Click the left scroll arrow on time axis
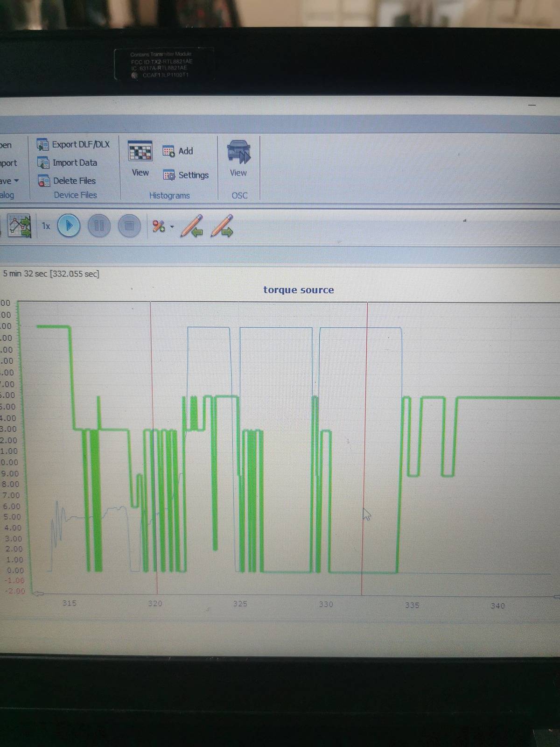The width and height of the screenshot is (560, 747). coord(38,594)
